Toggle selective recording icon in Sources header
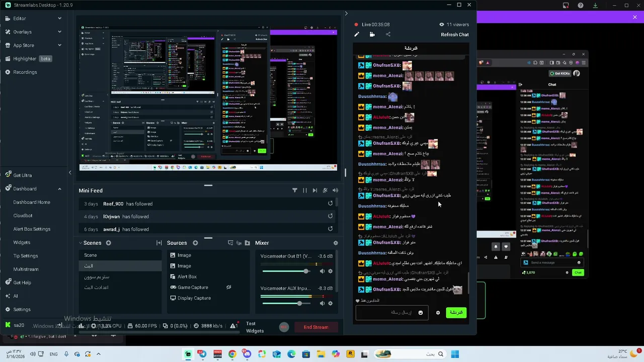This screenshot has width=644, height=362. [x=239, y=243]
